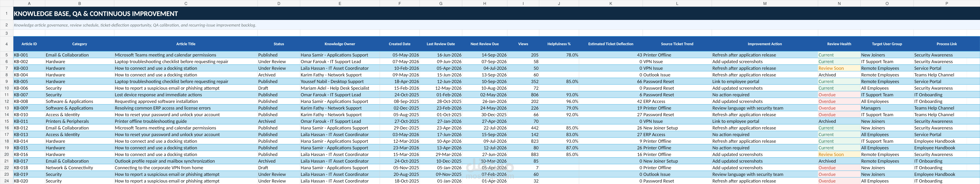The width and height of the screenshot is (980, 184).
Task: Click the Article ID header cell
Action: pos(29,44)
